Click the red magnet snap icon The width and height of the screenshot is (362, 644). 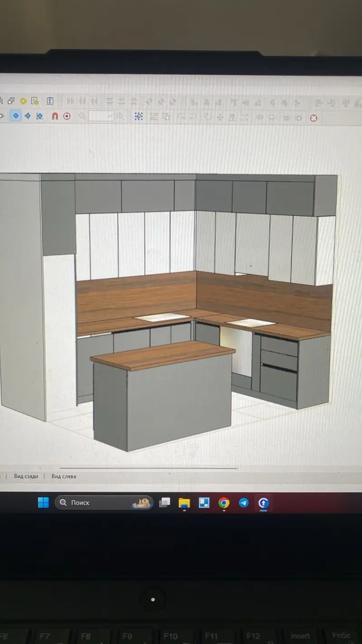pos(55,116)
